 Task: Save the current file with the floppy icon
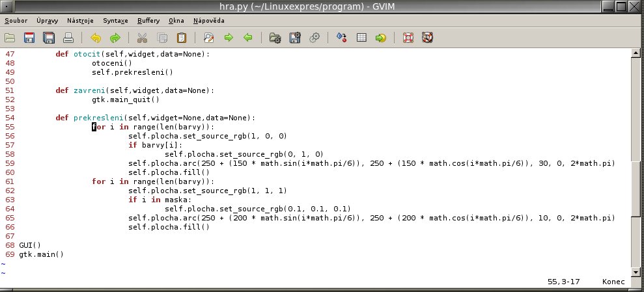[x=29, y=38]
